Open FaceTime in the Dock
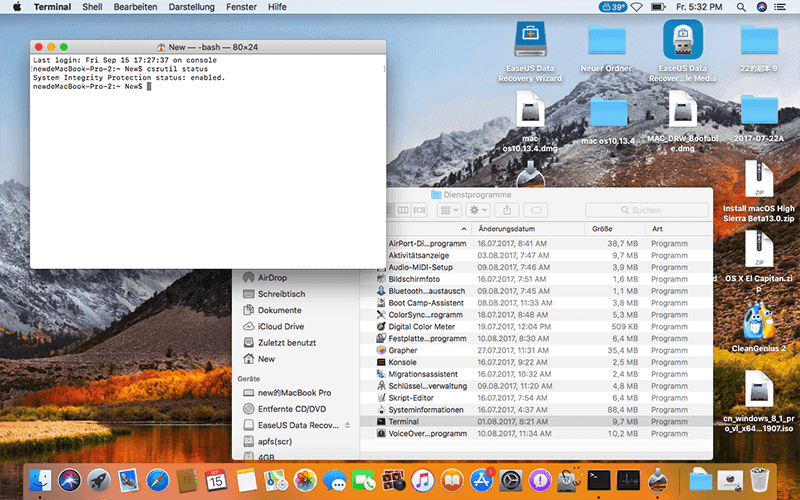This screenshot has width=800, height=500. (x=364, y=480)
